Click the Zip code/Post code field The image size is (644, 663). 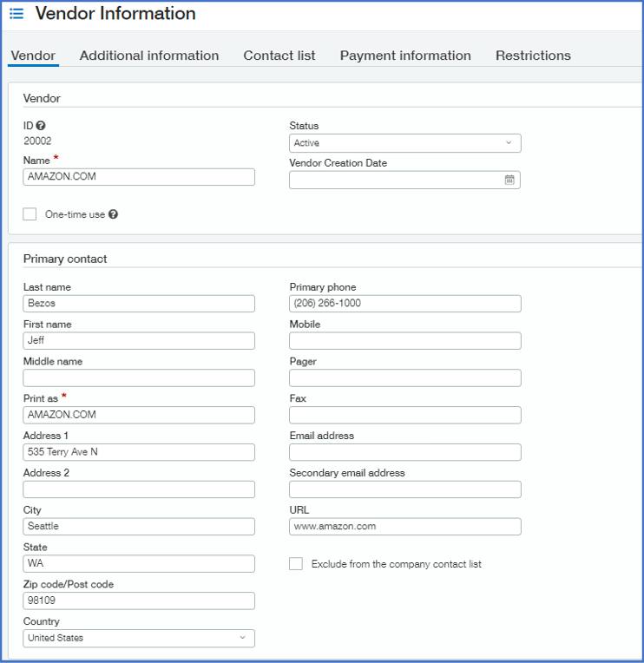(x=139, y=601)
